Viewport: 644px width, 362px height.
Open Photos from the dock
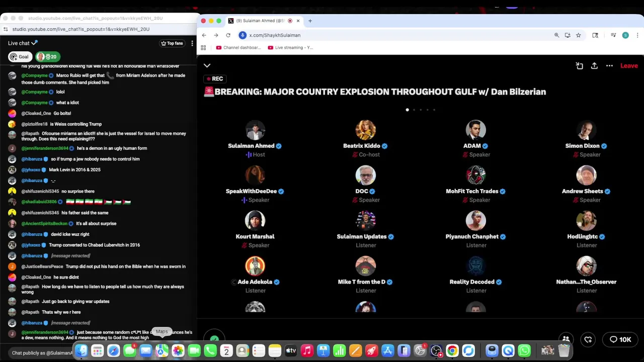point(178,350)
